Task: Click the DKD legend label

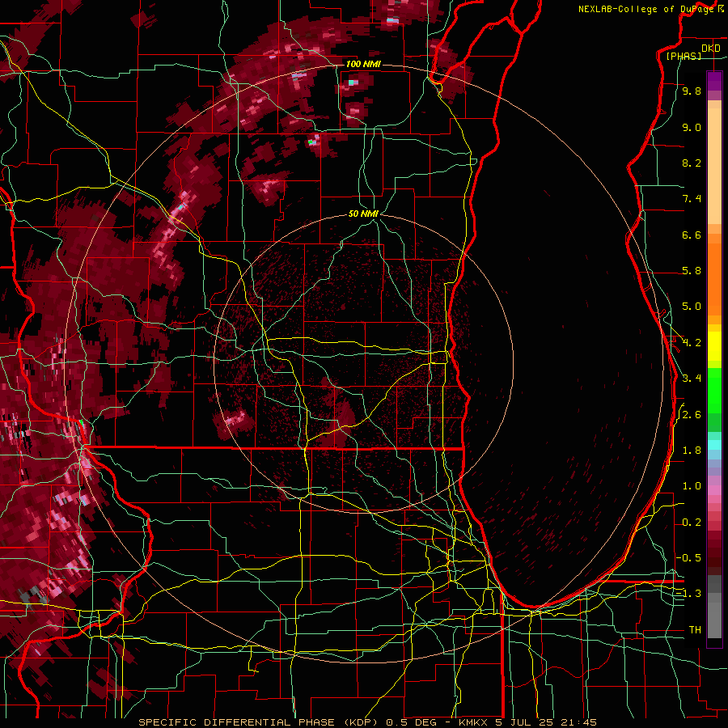Action: [x=710, y=49]
